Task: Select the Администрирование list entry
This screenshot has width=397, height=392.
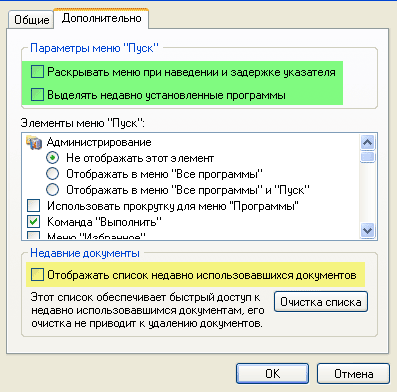Action: pos(99,142)
